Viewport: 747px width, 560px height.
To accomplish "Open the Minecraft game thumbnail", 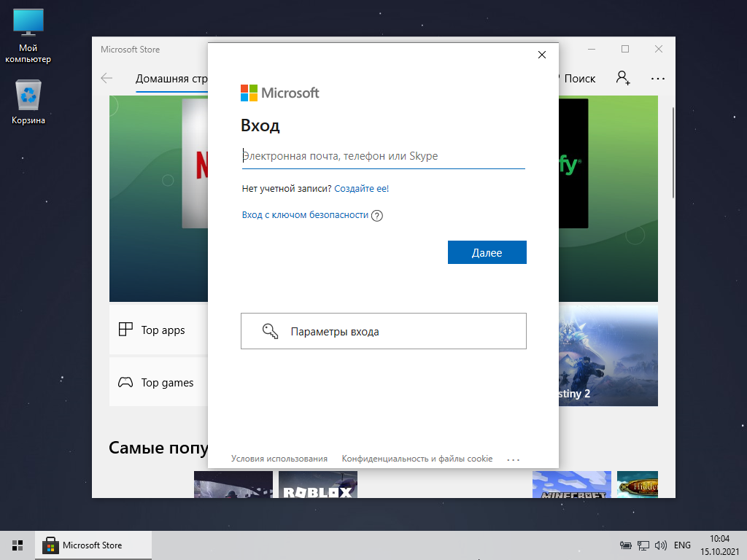I will [x=572, y=484].
